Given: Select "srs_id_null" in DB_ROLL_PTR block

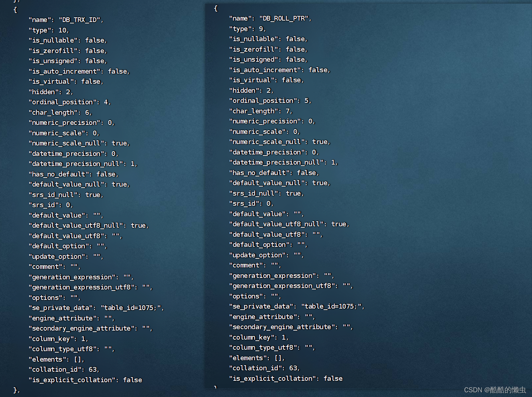Looking at the screenshot, I should coord(267,193).
